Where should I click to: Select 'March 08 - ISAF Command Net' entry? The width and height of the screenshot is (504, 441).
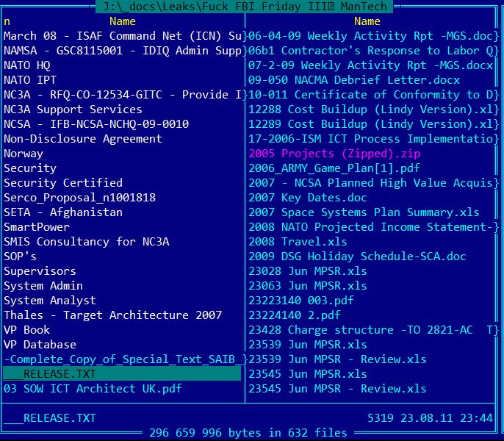pos(123,36)
